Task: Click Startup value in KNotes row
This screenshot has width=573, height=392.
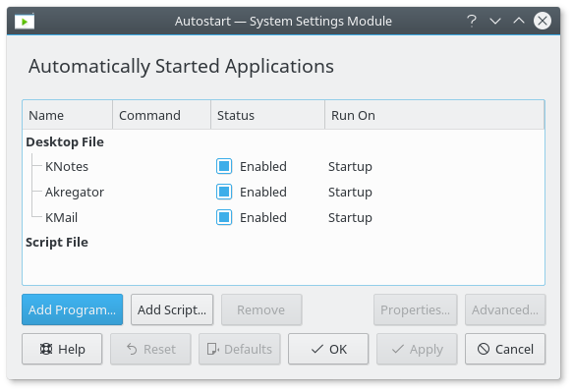Action: click(x=350, y=167)
